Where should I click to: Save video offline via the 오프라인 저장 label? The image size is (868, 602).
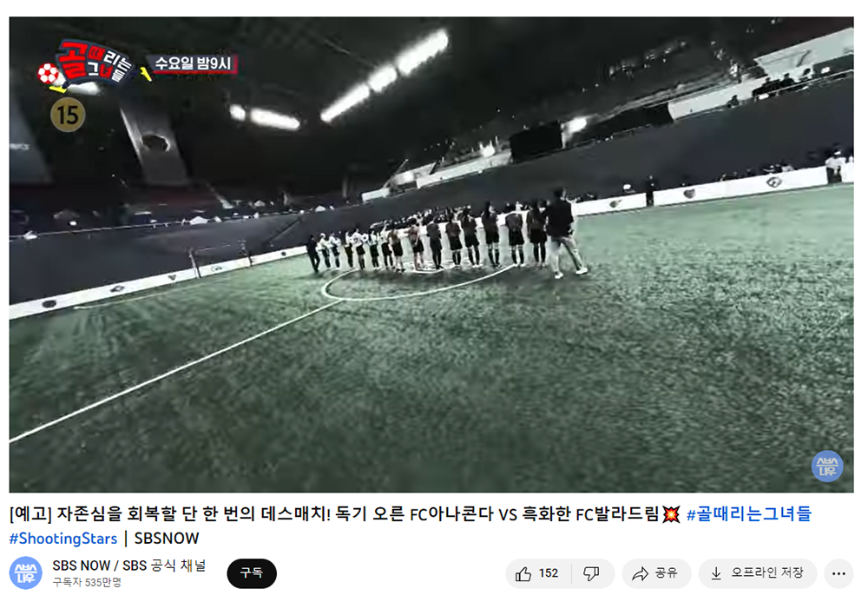pyautogui.click(x=767, y=572)
